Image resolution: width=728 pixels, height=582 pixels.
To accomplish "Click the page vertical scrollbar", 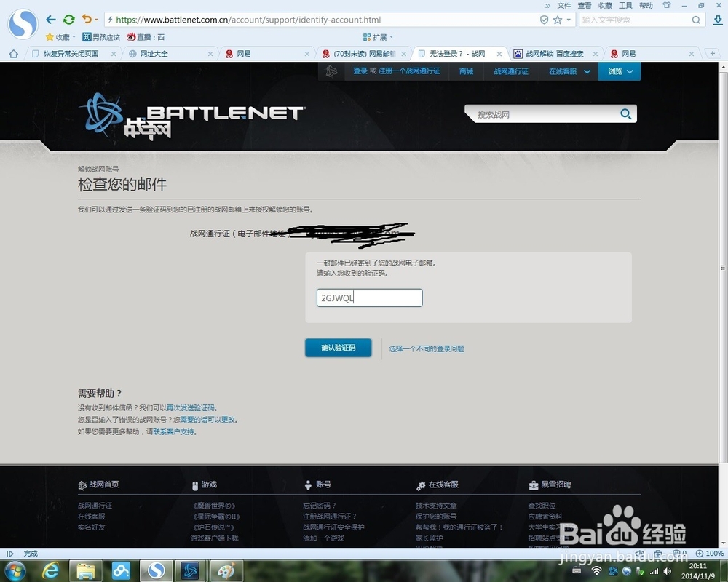I will (723, 267).
